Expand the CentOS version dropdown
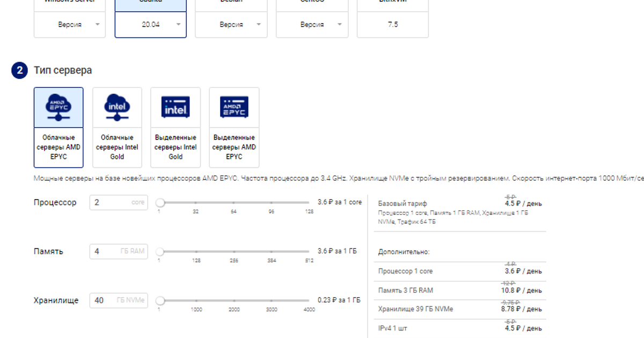The image size is (644, 338). pyautogui.click(x=312, y=25)
